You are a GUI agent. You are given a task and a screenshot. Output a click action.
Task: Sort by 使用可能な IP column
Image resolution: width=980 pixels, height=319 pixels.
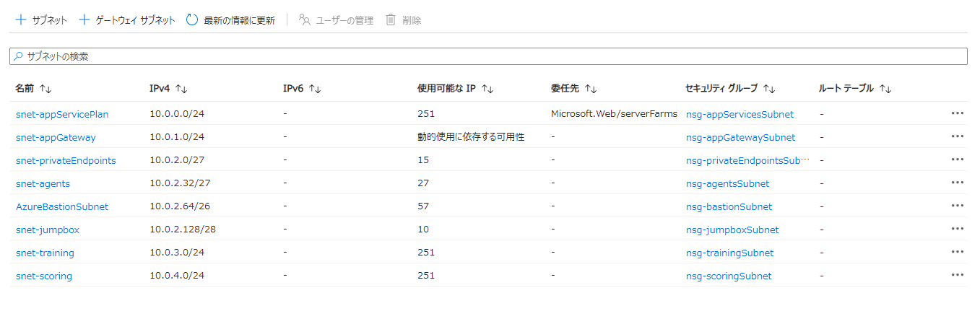455,88
